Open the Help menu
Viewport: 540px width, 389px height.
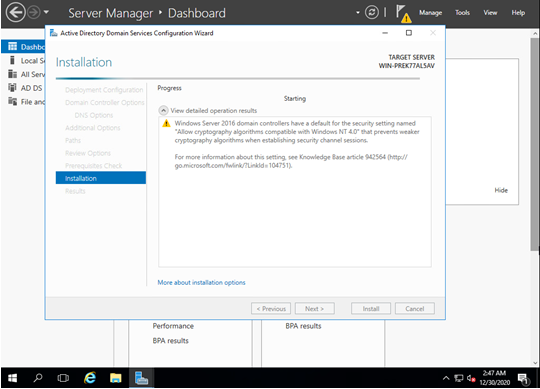[x=518, y=13]
